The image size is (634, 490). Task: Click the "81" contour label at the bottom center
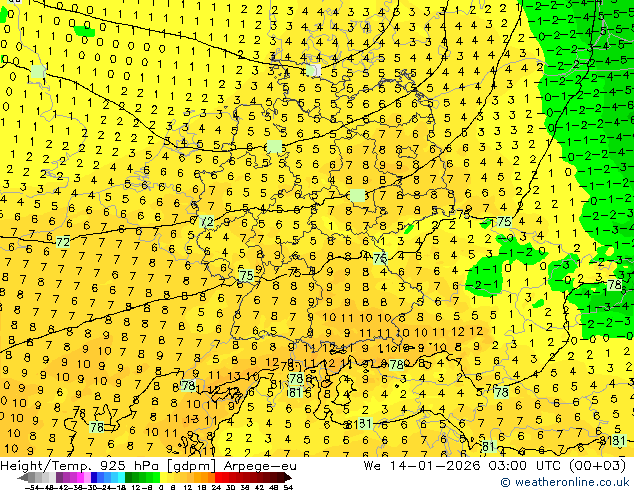coord(365,424)
